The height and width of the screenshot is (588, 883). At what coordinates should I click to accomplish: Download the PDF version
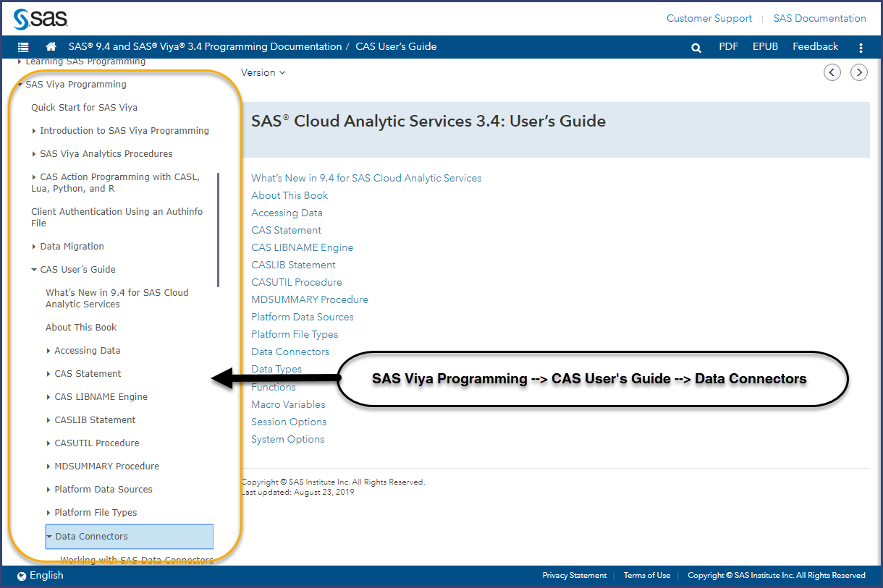(x=728, y=46)
